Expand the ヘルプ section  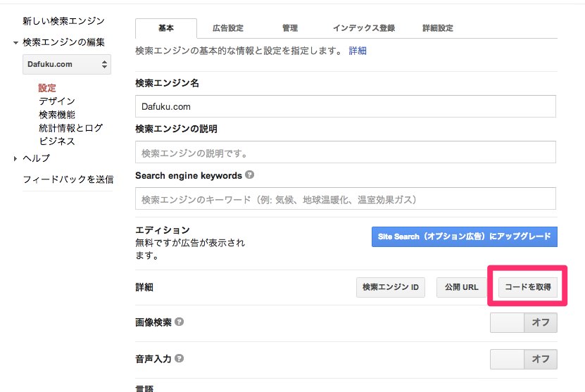[15, 158]
